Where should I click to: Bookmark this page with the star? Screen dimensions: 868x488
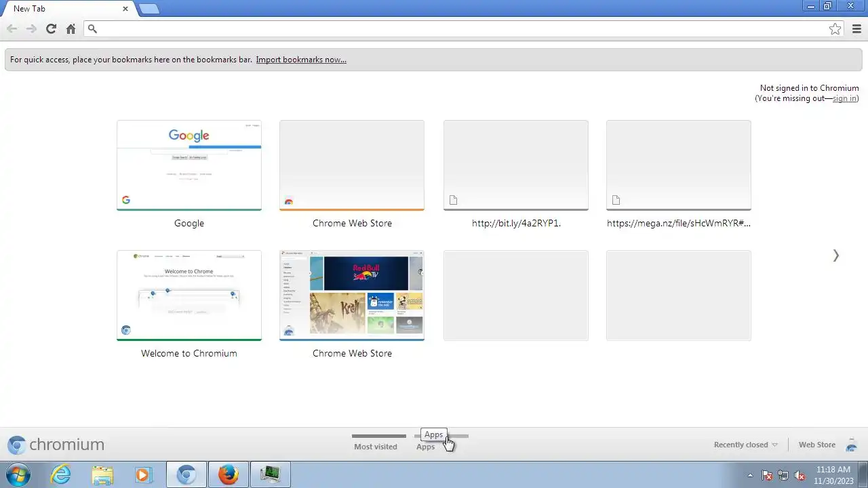click(835, 28)
